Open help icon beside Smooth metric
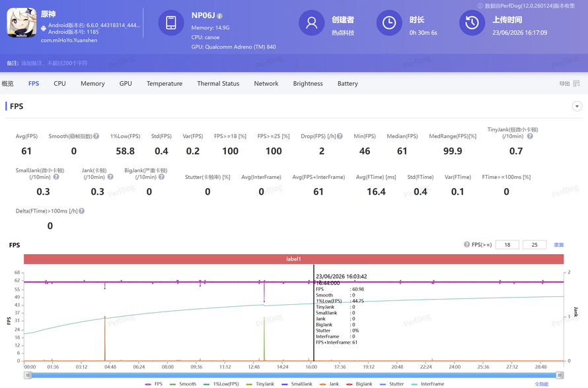 tap(96, 137)
